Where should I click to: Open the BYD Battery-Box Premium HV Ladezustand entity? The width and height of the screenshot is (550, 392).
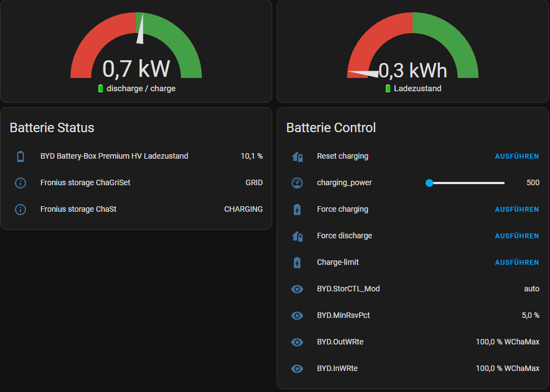(x=115, y=156)
